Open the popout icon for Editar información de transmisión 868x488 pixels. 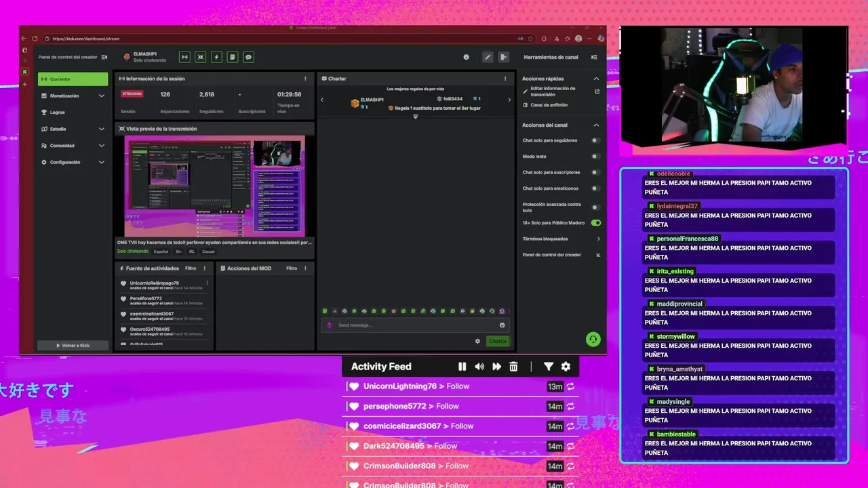tap(597, 91)
